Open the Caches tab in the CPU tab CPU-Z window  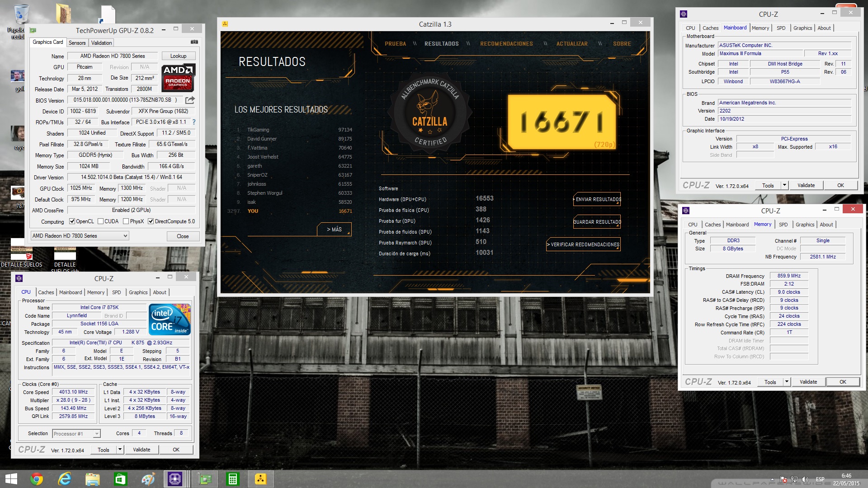[x=46, y=292]
